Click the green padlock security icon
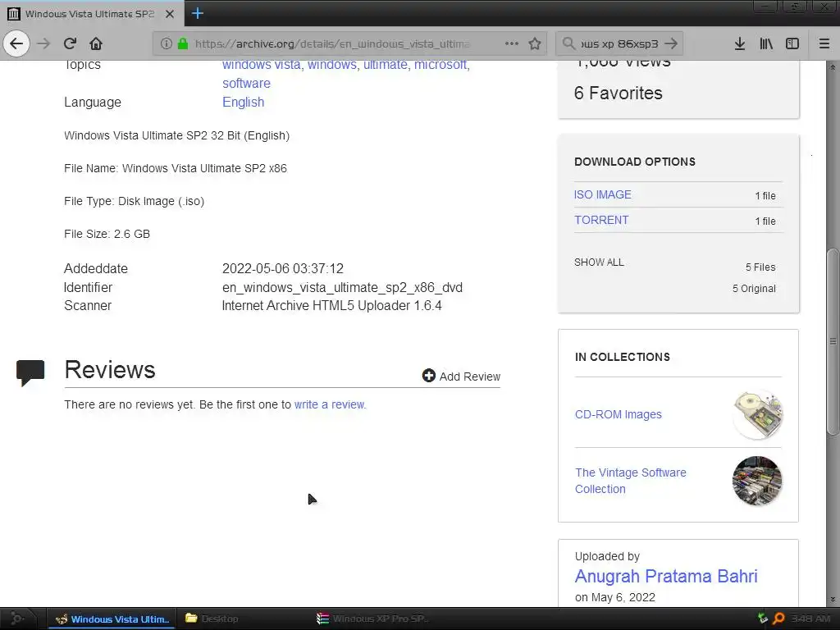This screenshot has width=840, height=630. [183, 43]
